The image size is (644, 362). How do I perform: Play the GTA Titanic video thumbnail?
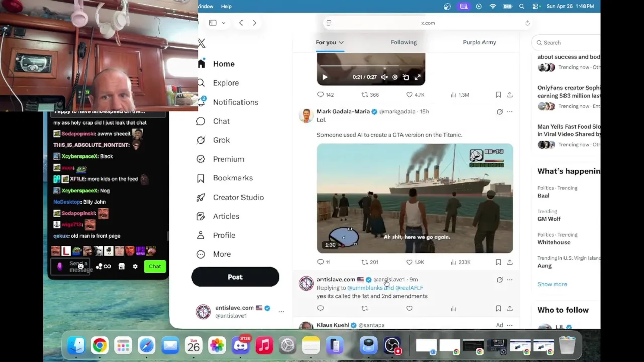pyautogui.click(x=415, y=199)
